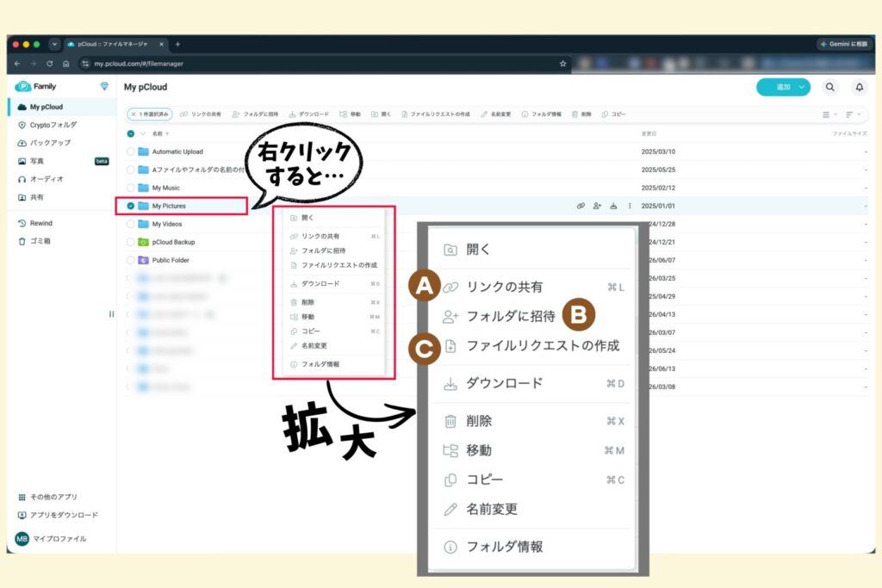The width and height of the screenshot is (882, 588).
Task: Open the browser tab search chevron
Action: pyautogui.click(x=54, y=44)
